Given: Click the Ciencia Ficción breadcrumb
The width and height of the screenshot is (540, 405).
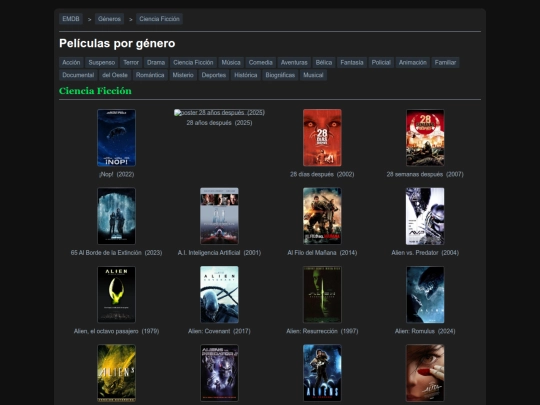Looking at the screenshot, I should 159,19.
